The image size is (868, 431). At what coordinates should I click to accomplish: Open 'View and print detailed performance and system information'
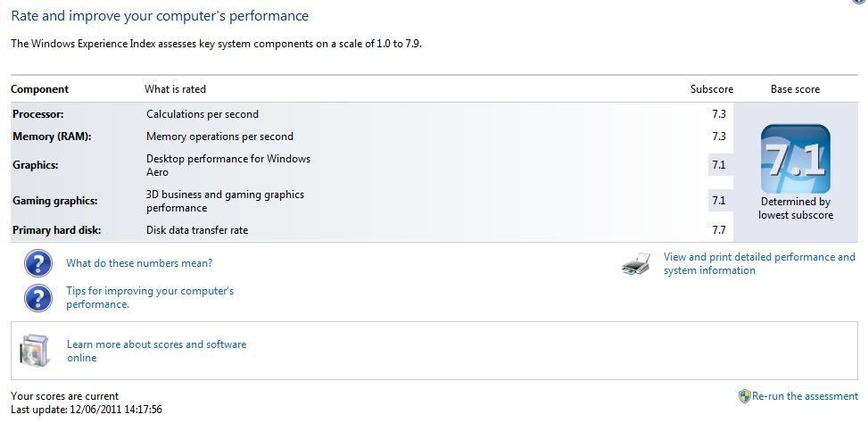(759, 264)
